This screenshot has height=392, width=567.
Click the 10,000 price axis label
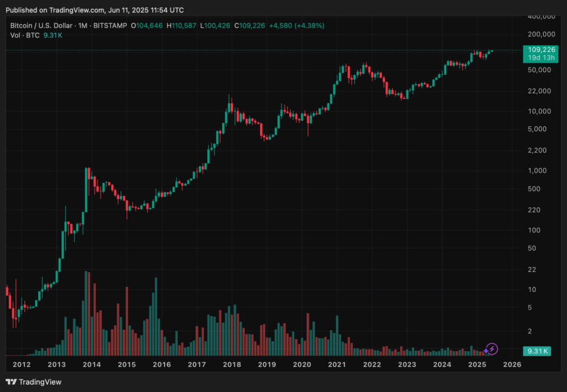click(539, 111)
